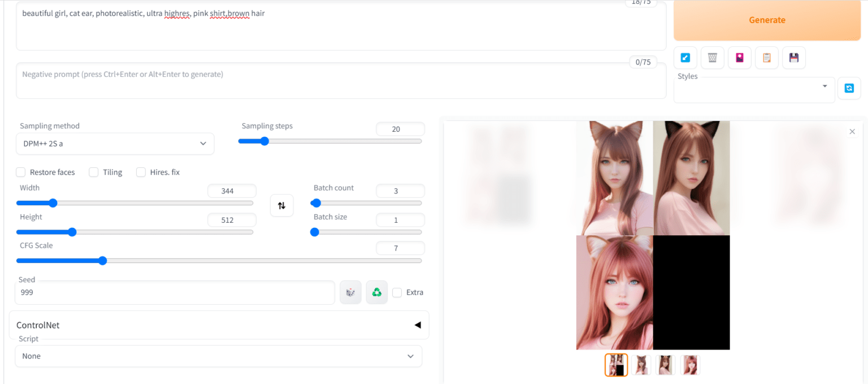
Task: Toggle the Extra seed options checkbox
Action: 397,292
